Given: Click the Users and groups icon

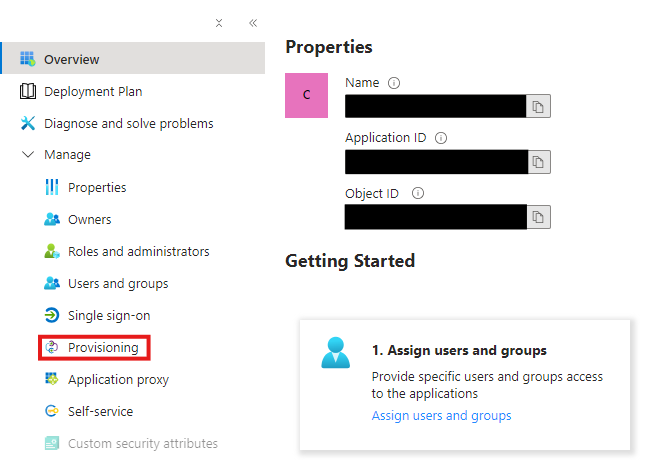Looking at the screenshot, I should [x=52, y=283].
